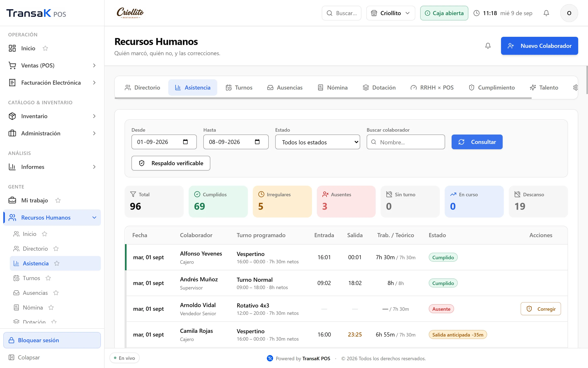Click the Respaldo verificable button
The image size is (588, 368).
[171, 163]
